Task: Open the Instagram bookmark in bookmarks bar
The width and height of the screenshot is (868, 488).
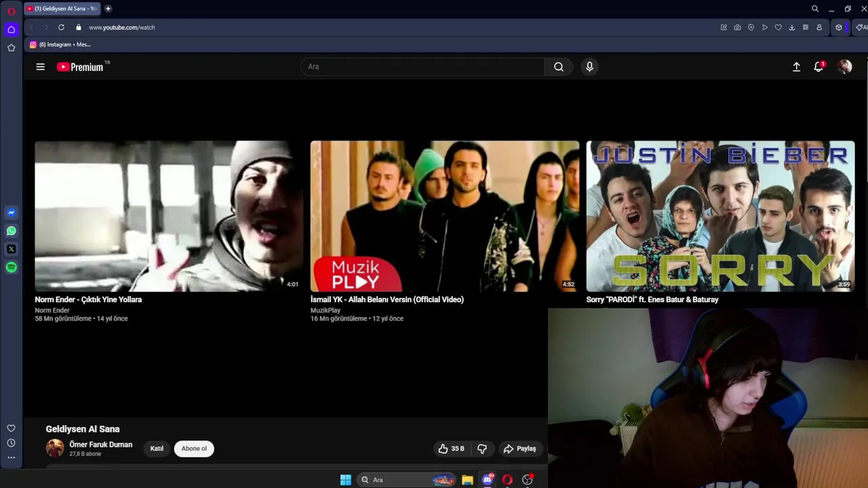Action: 60,45
